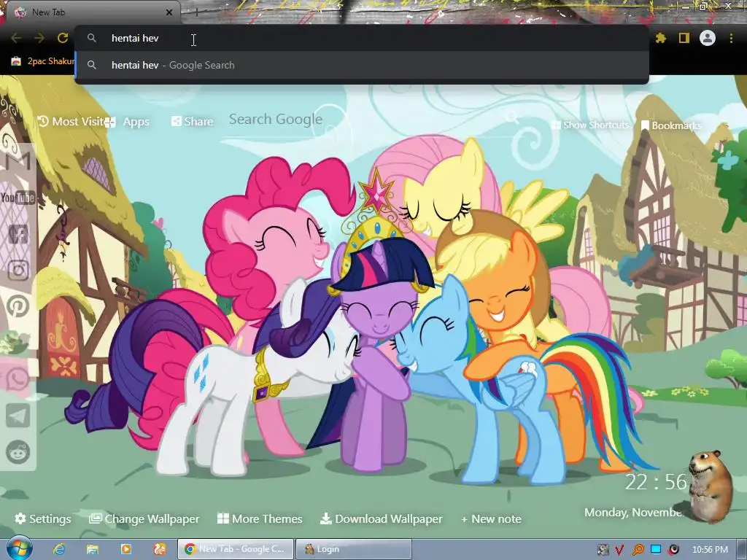This screenshot has width=747, height=560.
Task: Open the Most Visited list
Action: click(x=71, y=122)
